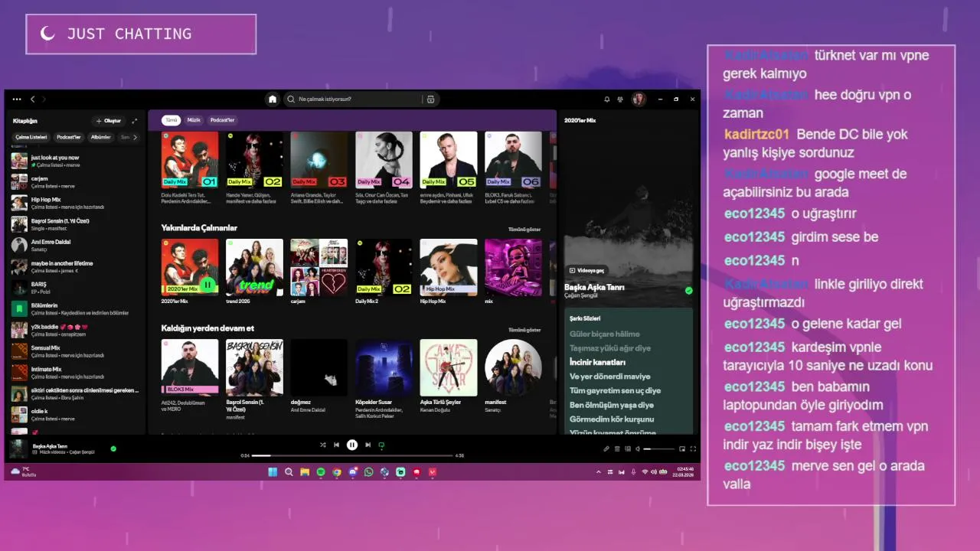980x551 pixels.
Task: Open the notifications bell in Spotify
Action: point(607,99)
